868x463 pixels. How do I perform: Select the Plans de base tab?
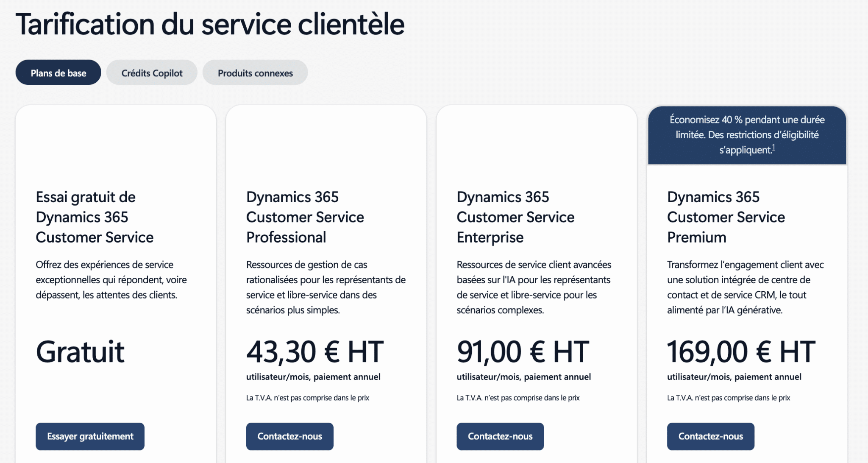pos(58,73)
